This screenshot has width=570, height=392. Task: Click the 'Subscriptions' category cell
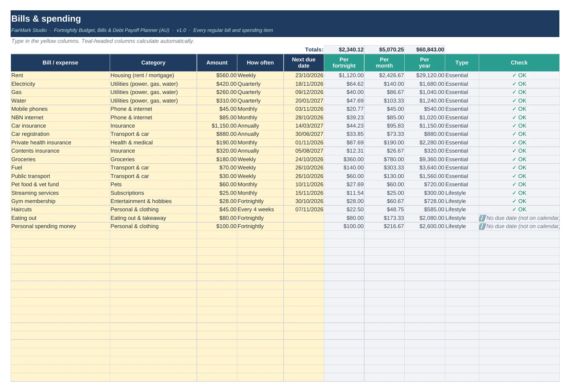coord(153,193)
